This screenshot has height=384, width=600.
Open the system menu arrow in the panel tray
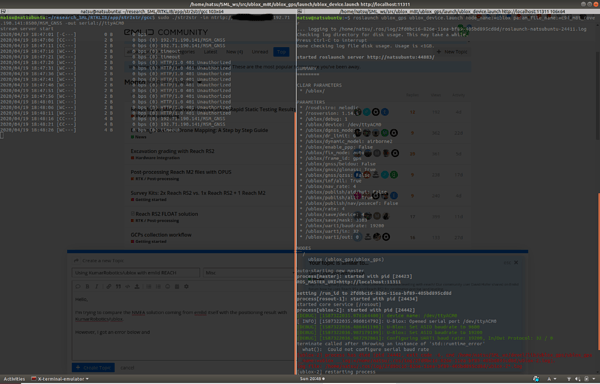pos(593,379)
